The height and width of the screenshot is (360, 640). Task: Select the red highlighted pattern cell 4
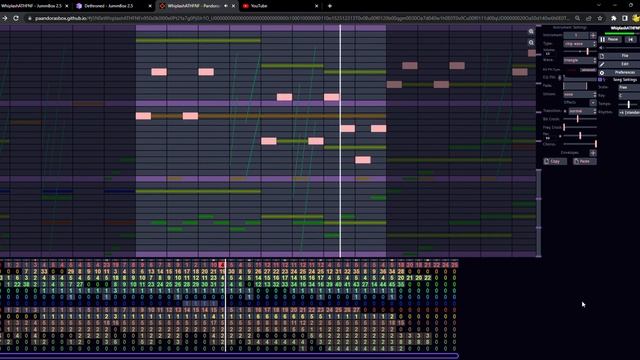pos(222,265)
